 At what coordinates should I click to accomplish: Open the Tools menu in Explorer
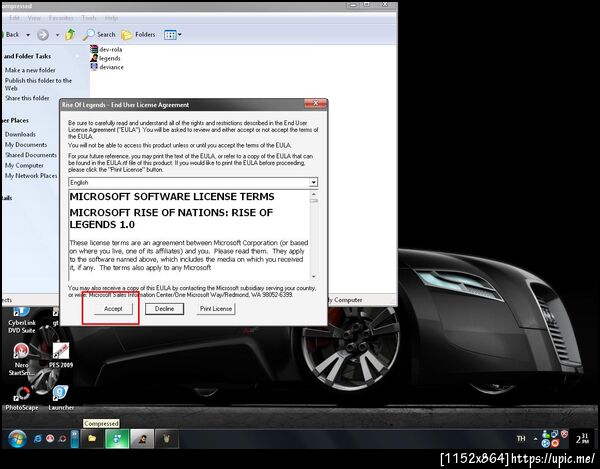click(x=89, y=18)
